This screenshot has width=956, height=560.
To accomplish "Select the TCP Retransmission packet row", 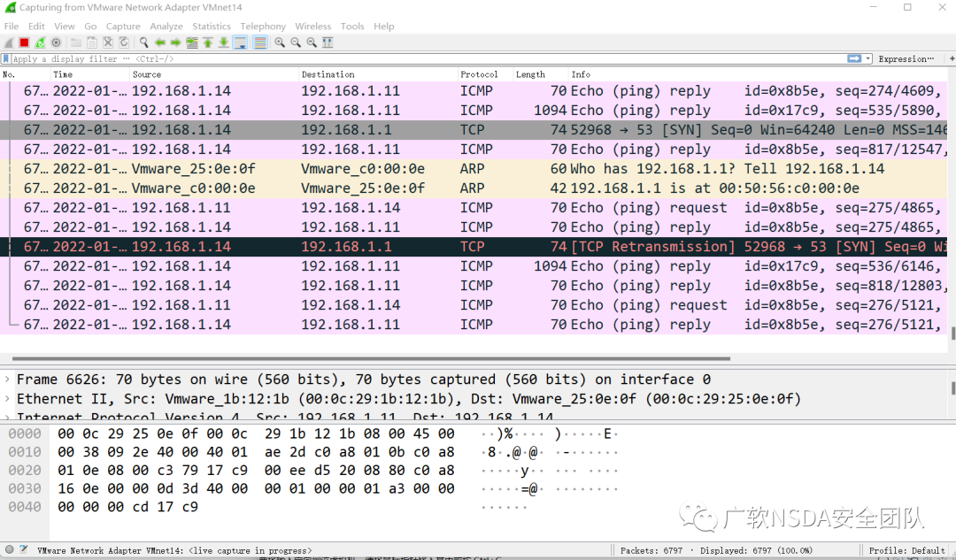I will click(x=474, y=247).
